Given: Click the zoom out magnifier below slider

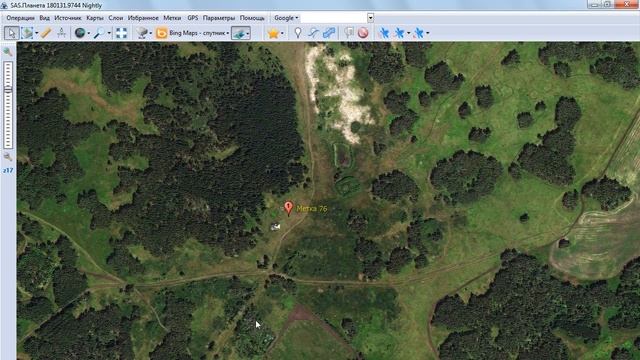Looking at the screenshot, I should pyautogui.click(x=8, y=157).
